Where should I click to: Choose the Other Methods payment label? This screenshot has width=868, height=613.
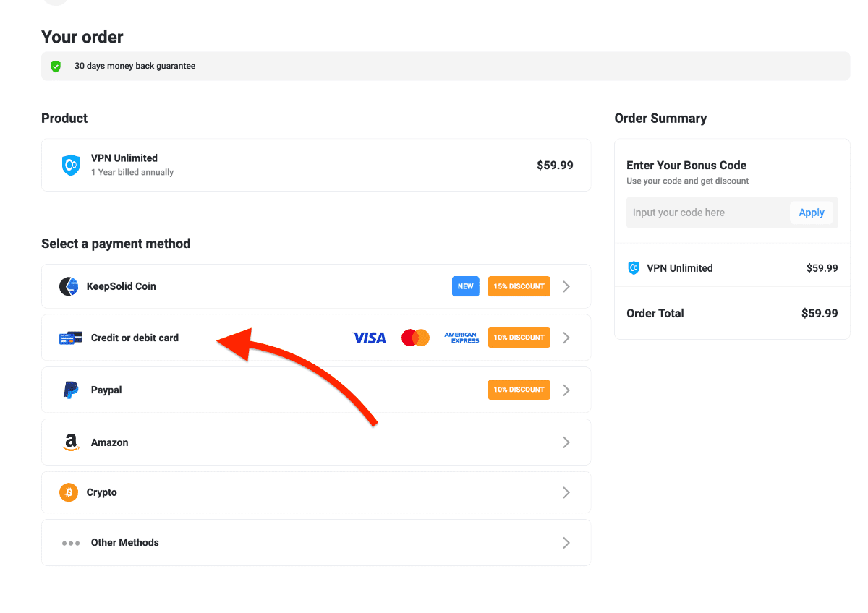124,543
